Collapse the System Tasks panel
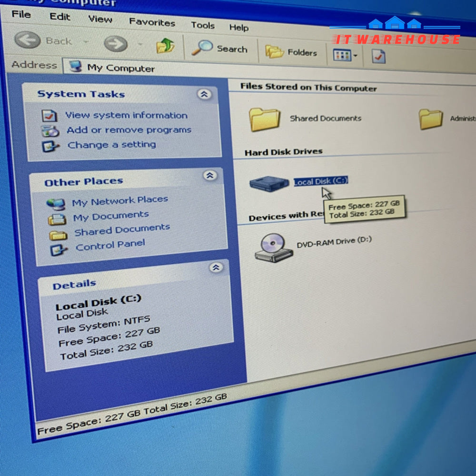This screenshot has width=476, height=476. point(204,94)
